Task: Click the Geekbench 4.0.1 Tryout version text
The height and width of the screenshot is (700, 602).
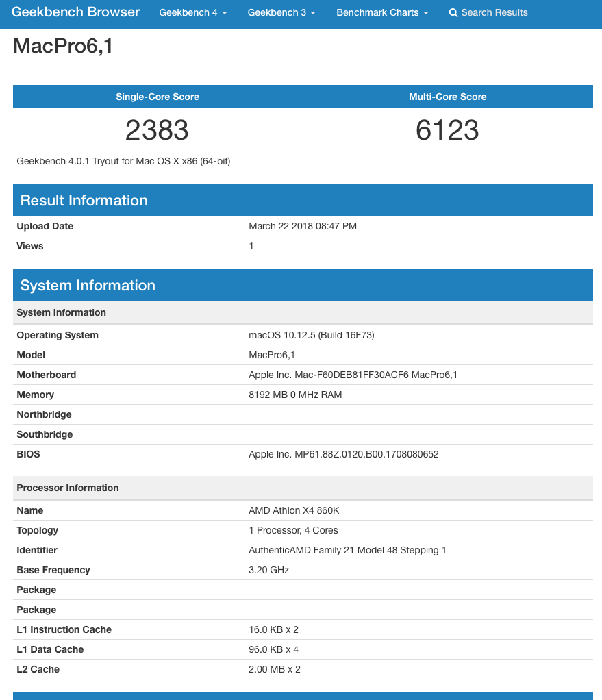Action: (x=123, y=161)
